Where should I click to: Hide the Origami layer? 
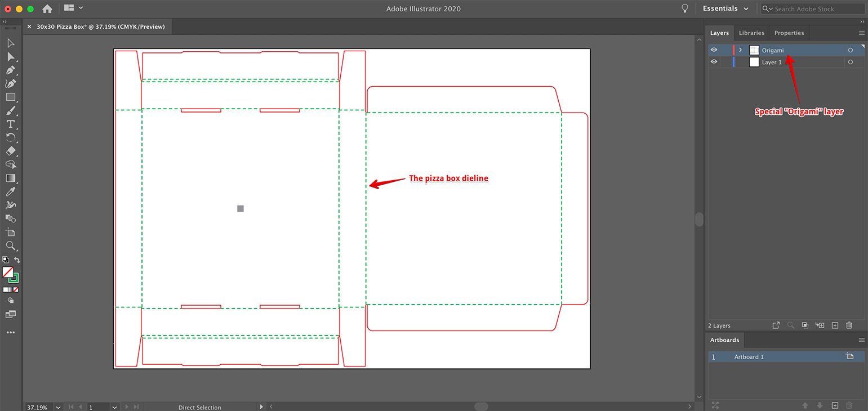[x=714, y=50]
